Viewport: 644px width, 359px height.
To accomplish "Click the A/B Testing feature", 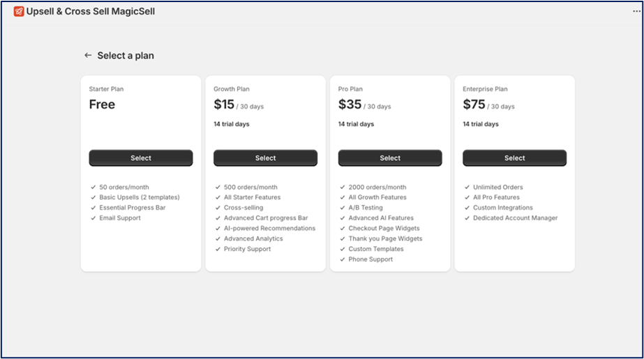I will tap(366, 208).
